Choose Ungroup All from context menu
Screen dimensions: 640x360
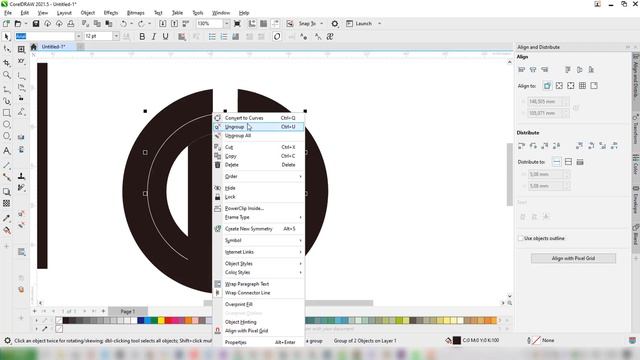(x=259, y=136)
